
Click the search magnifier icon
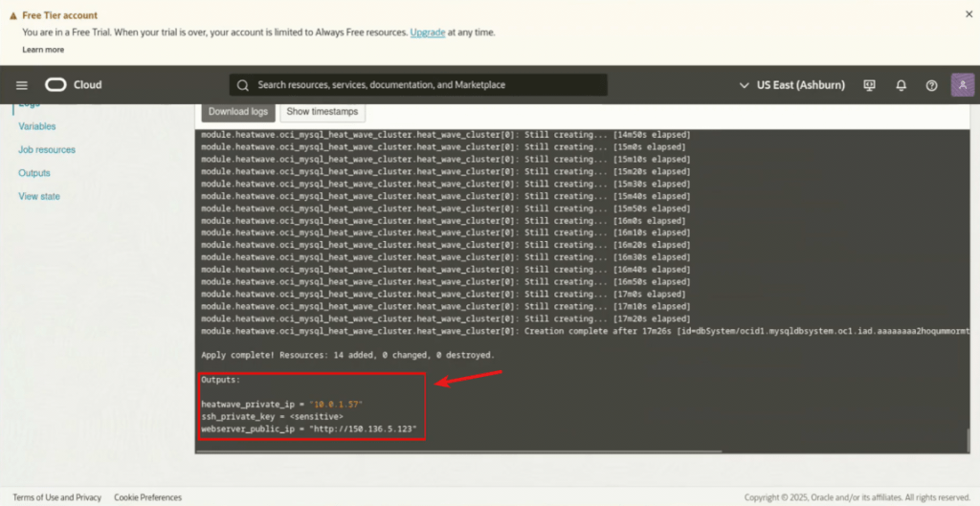click(243, 85)
